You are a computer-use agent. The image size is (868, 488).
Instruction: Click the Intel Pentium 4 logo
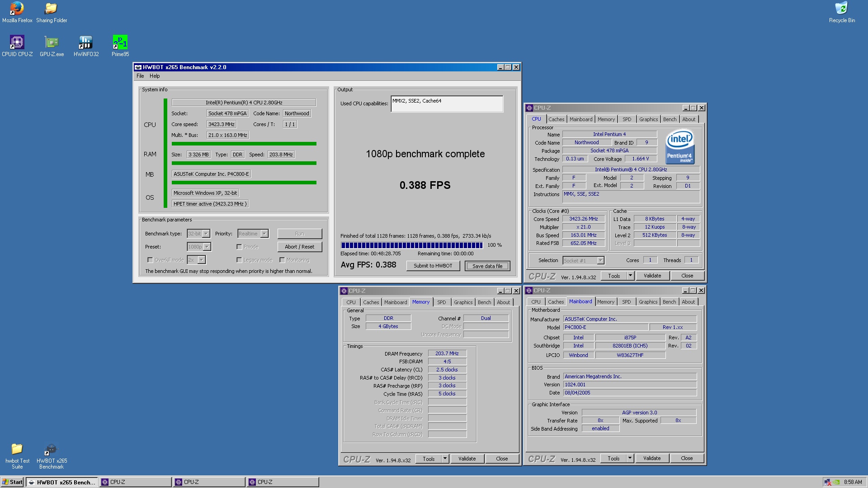pos(679,147)
